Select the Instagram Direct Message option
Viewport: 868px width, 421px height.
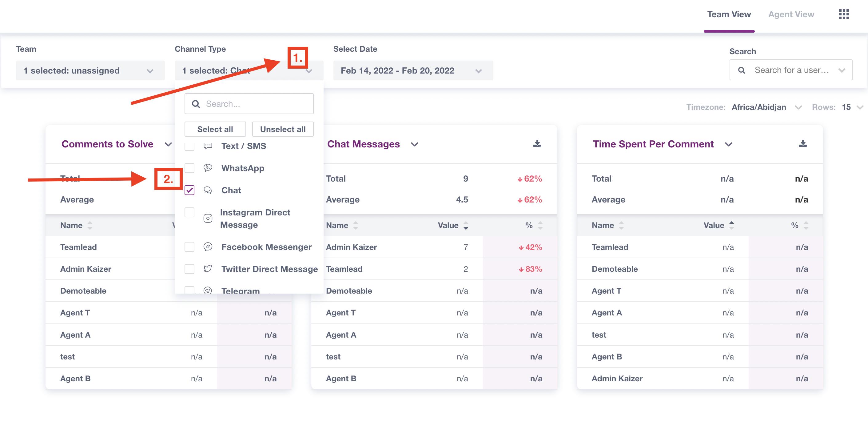click(x=255, y=219)
